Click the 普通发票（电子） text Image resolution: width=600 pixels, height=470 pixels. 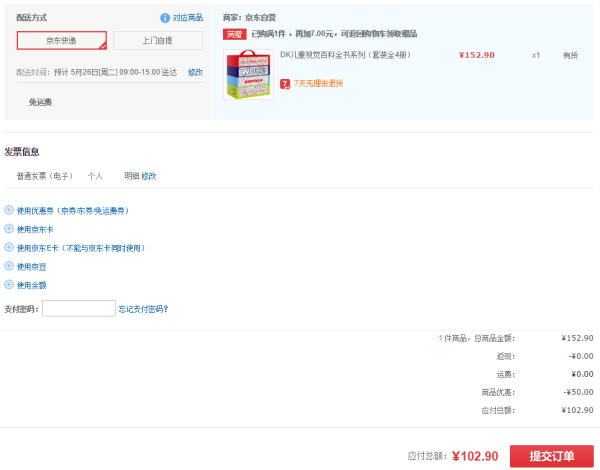(x=45, y=176)
